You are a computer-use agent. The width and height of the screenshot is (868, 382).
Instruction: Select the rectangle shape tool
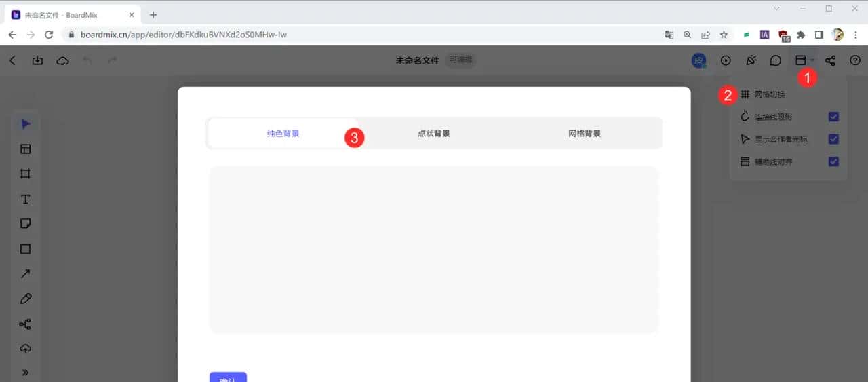tap(26, 249)
